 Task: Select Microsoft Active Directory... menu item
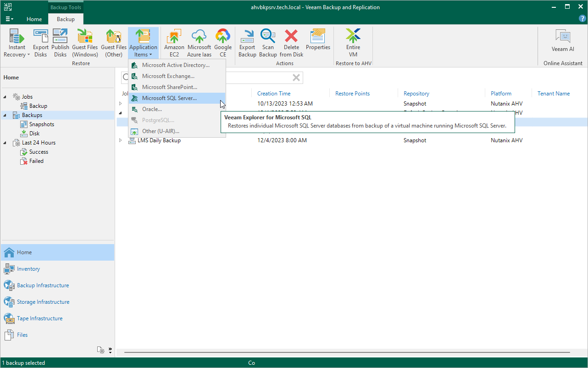(x=177, y=65)
